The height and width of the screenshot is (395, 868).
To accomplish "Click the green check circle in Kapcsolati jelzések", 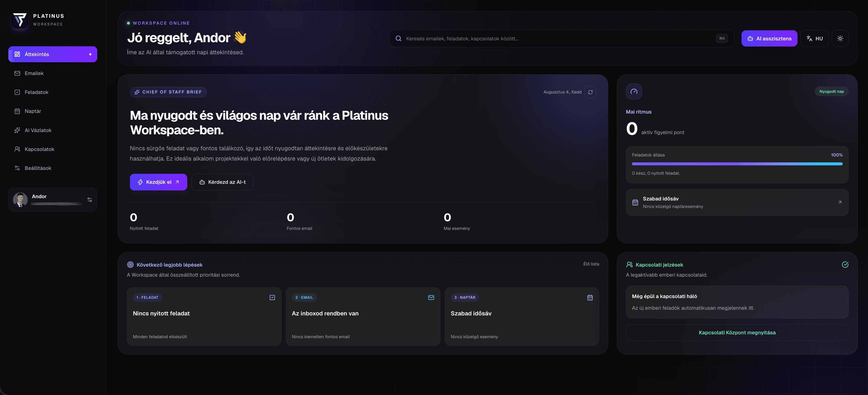I will point(845,265).
